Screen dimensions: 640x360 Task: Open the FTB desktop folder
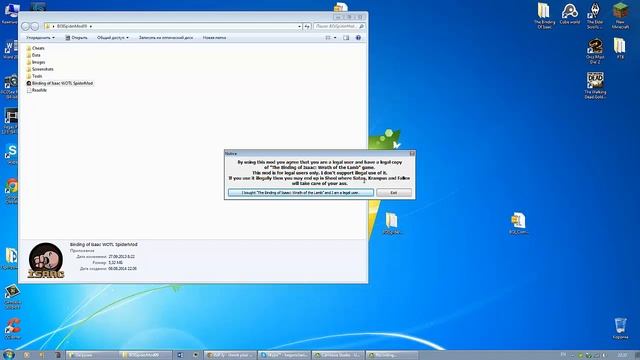point(620,48)
